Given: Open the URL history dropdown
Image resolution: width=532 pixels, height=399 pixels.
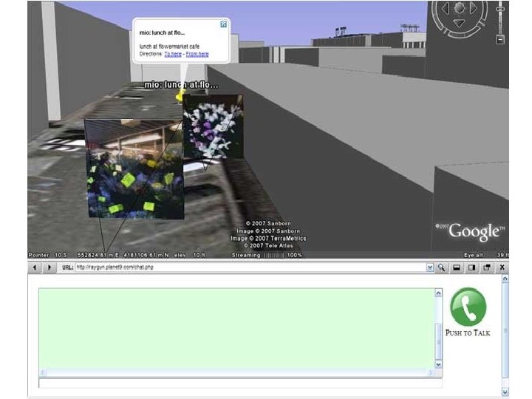Looking at the screenshot, I should click(430, 267).
